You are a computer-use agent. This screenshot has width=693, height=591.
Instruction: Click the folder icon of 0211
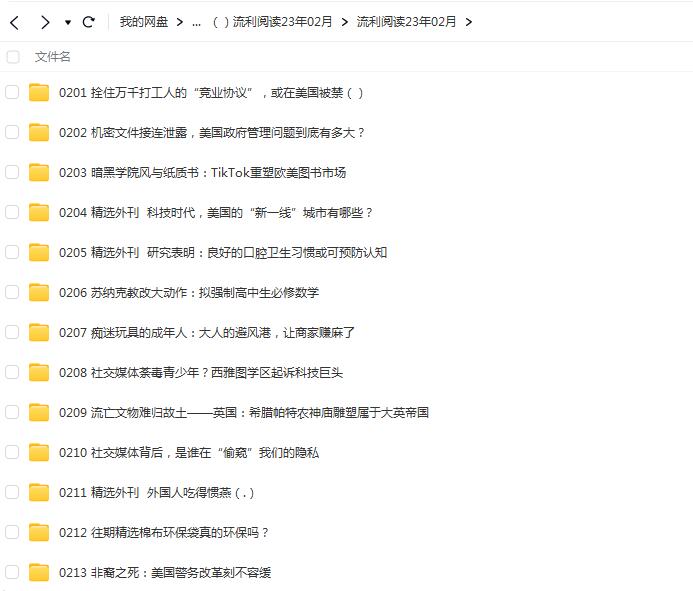39,492
